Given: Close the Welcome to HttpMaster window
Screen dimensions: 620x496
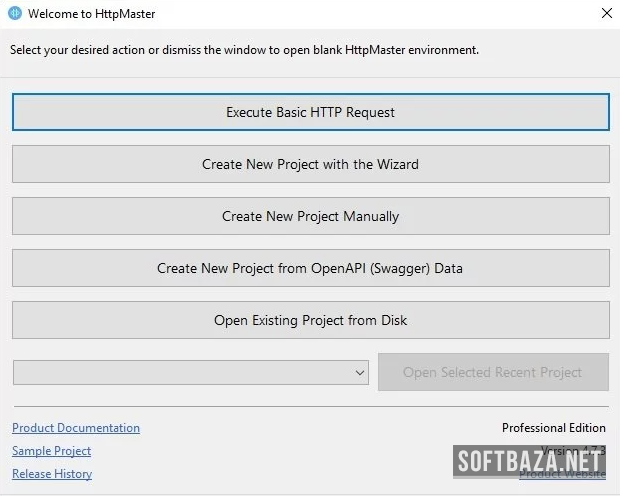Looking at the screenshot, I should (605, 14).
